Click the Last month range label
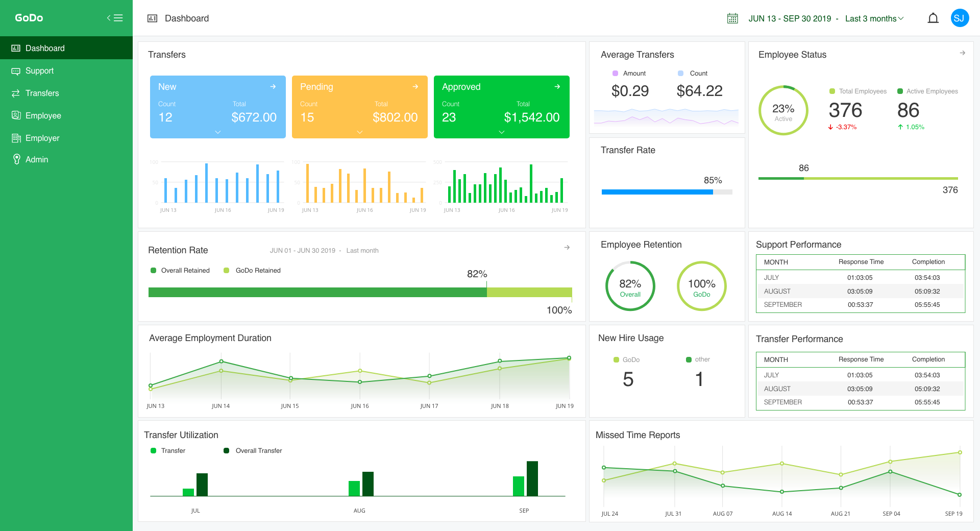 [x=362, y=251]
